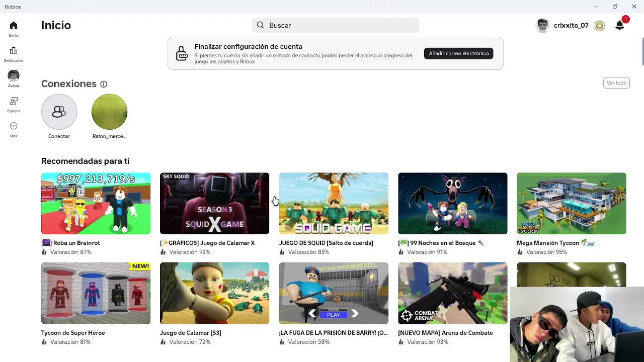Open the Equipo sidebar icon

(14, 101)
